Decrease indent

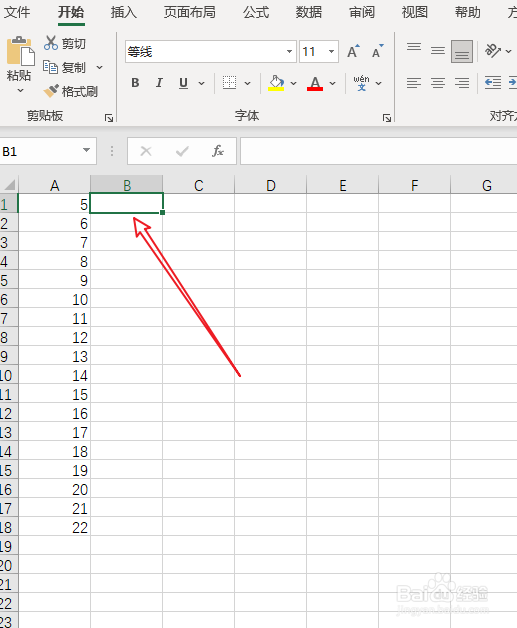(493, 83)
